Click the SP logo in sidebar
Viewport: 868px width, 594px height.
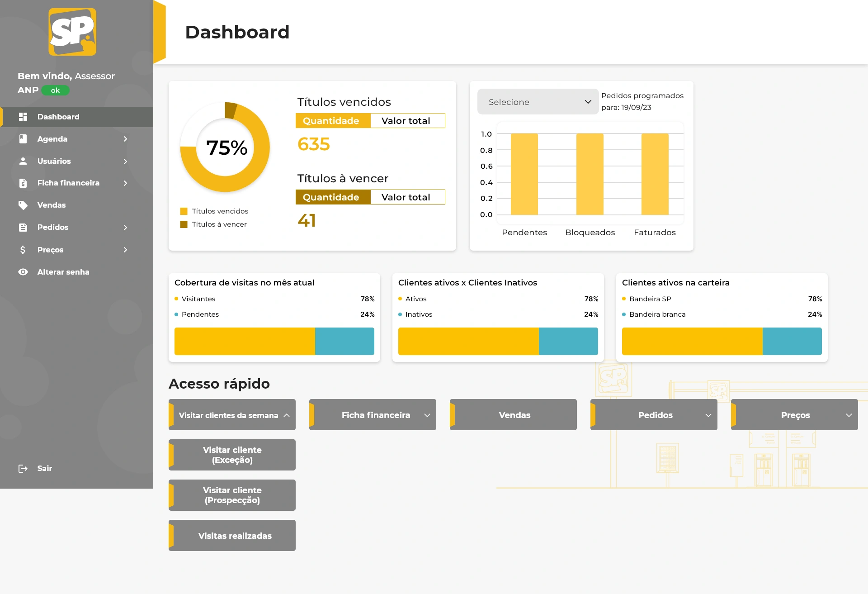pyautogui.click(x=72, y=32)
